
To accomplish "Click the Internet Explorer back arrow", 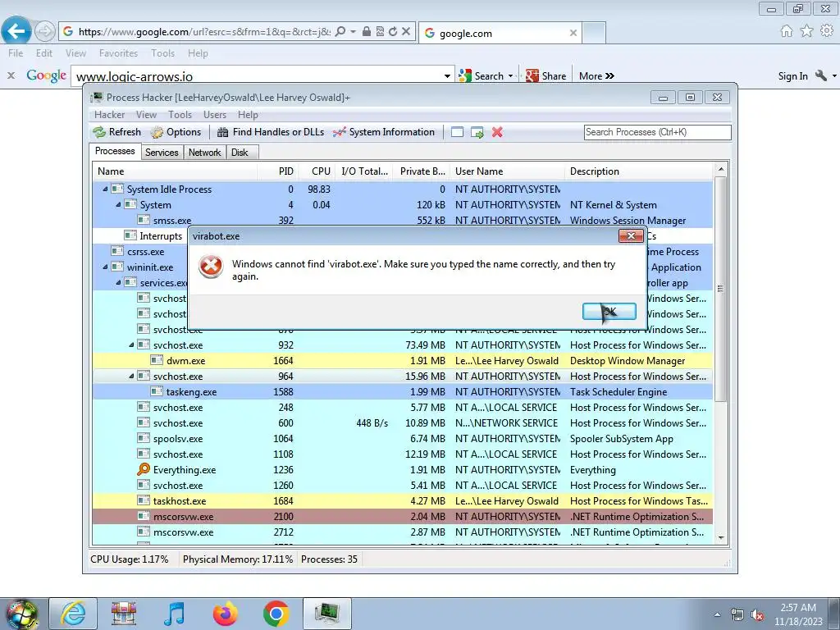I will coord(16,31).
